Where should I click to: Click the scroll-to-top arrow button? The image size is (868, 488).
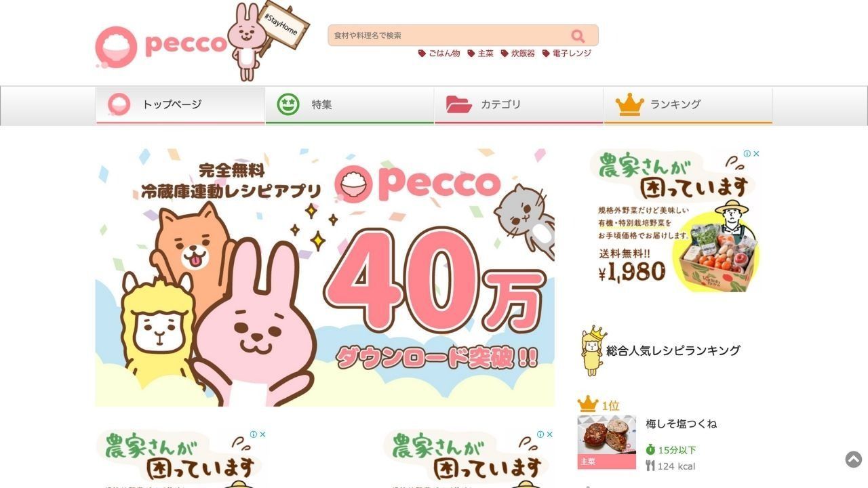pyautogui.click(x=853, y=460)
